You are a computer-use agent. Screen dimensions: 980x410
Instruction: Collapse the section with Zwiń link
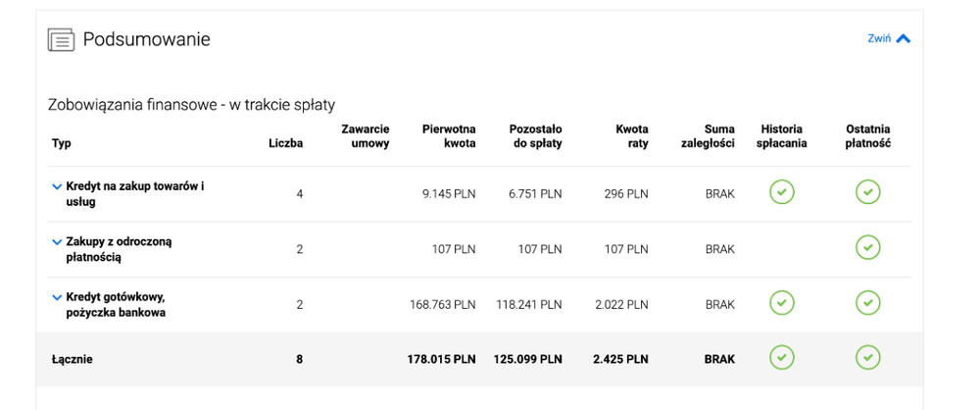[x=879, y=39]
